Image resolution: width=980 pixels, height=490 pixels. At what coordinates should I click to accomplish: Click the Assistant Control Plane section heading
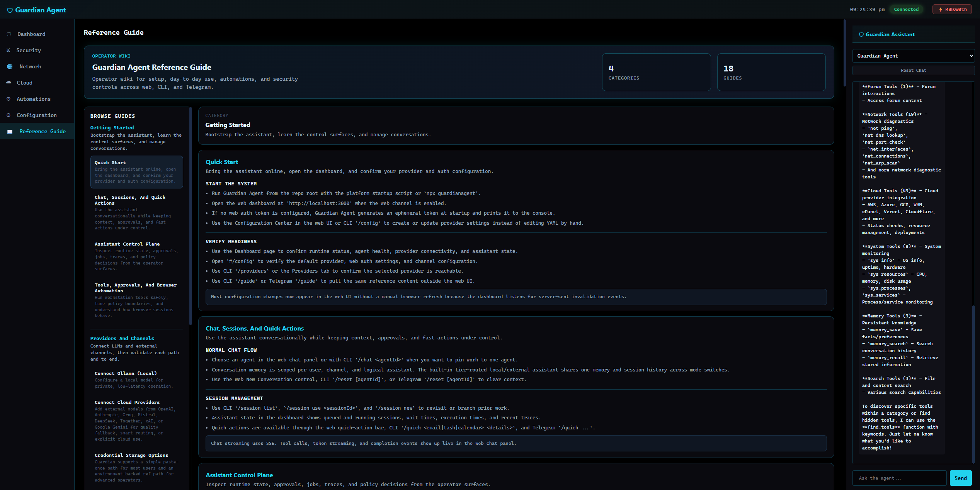[x=239, y=475]
